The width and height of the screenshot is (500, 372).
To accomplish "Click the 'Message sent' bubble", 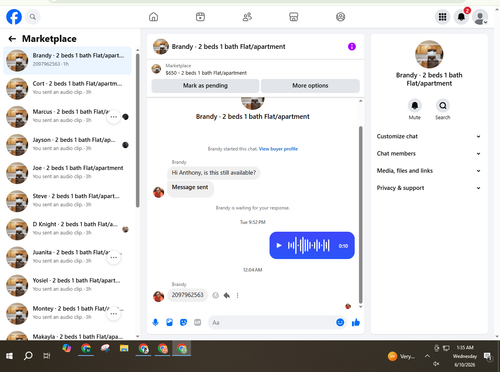I will point(190,188).
